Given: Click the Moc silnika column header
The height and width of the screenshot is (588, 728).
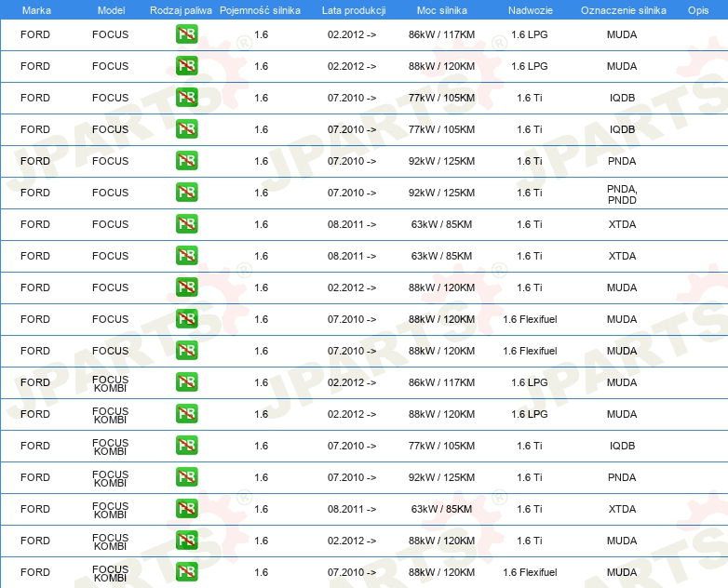Looking at the screenshot, I should (442, 10).
